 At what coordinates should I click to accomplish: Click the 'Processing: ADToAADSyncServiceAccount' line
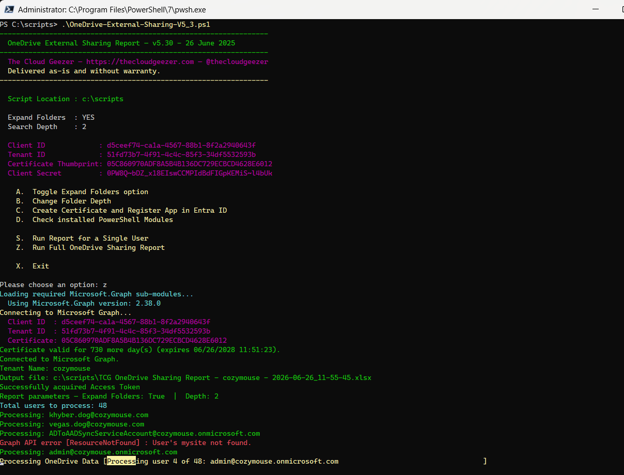point(130,433)
